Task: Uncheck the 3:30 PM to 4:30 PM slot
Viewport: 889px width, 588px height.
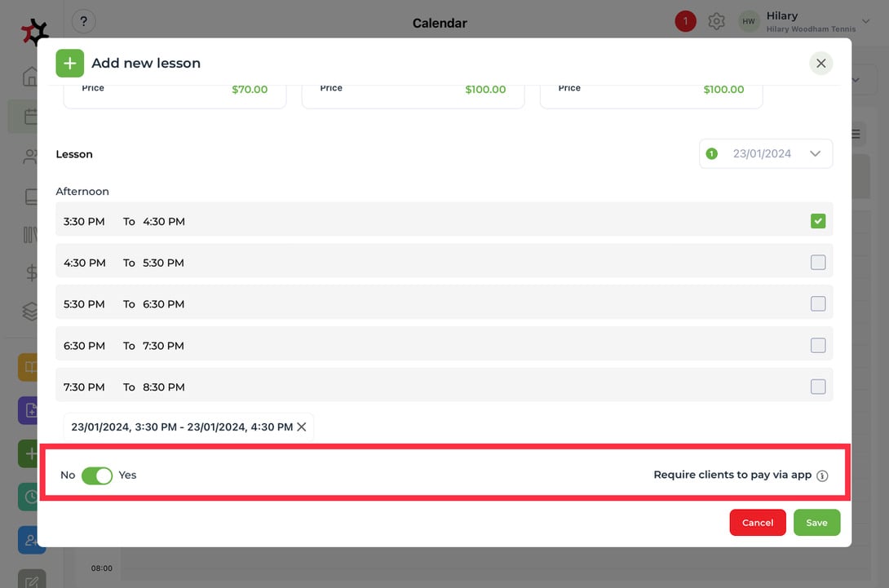Action: click(817, 221)
